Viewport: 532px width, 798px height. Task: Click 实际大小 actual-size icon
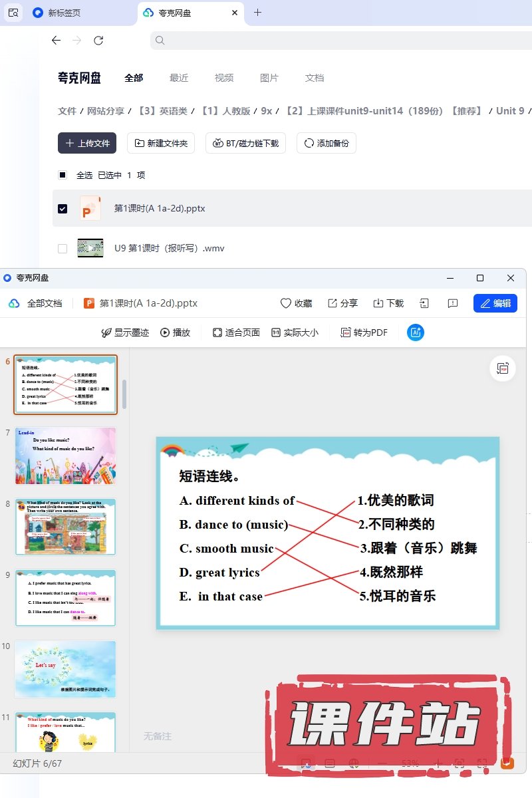coord(276,332)
